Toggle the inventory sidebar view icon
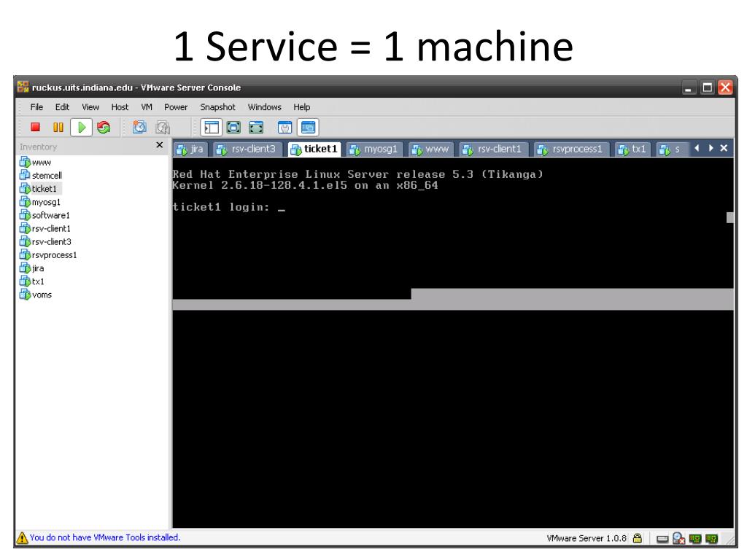747x560 pixels. click(x=211, y=127)
